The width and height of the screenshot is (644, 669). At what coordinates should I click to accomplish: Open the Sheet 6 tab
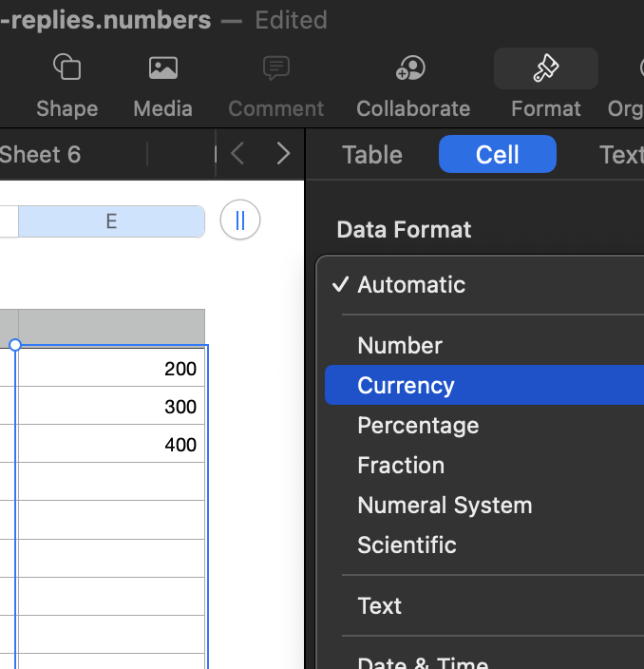[x=40, y=154]
